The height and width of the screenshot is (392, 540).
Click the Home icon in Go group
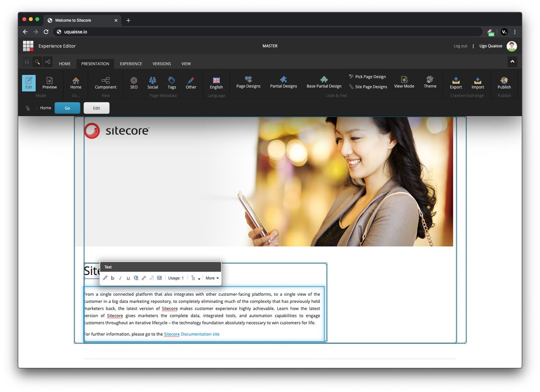pyautogui.click(x=76, y=83)
